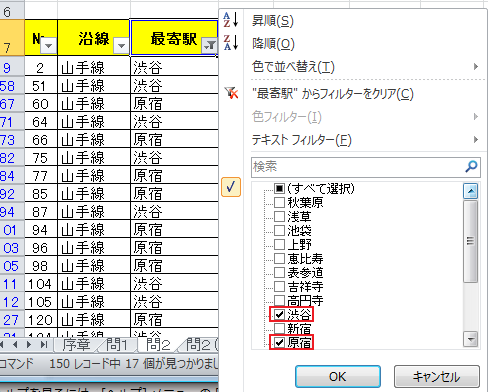Uncheck the 原宿 checkbox
The width and height of the screenshot is (488, 392).
279,342
